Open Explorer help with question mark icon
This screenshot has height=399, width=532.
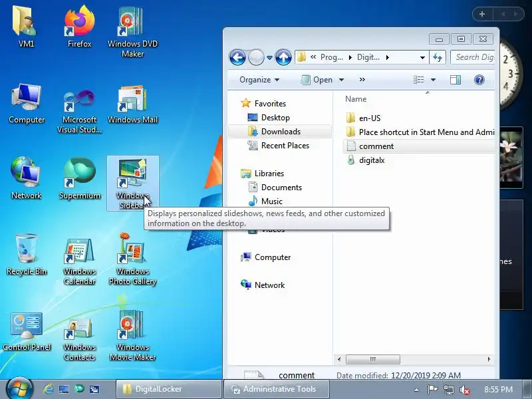[479, 80]
